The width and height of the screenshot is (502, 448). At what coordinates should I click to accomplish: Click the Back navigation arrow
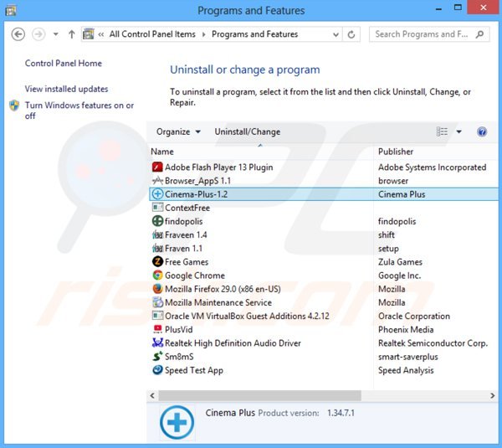pyautogui.click(x=18, y=34)
